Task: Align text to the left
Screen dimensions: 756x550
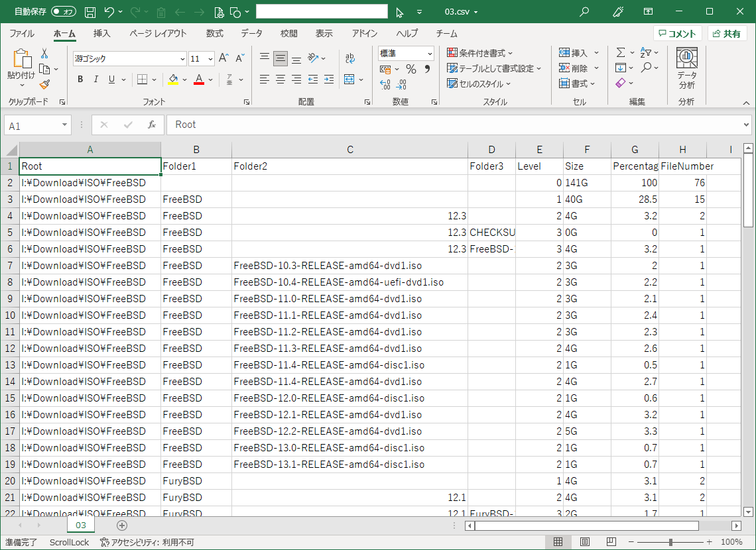Action: 264,80
